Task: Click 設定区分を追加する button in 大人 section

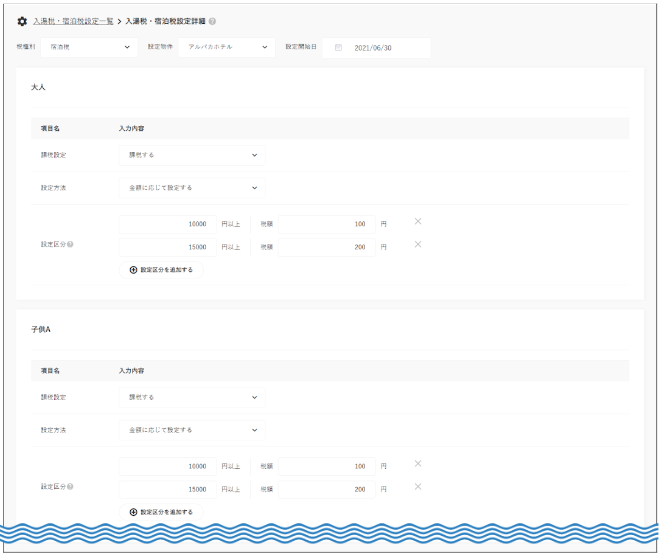Action: [161, 270]
